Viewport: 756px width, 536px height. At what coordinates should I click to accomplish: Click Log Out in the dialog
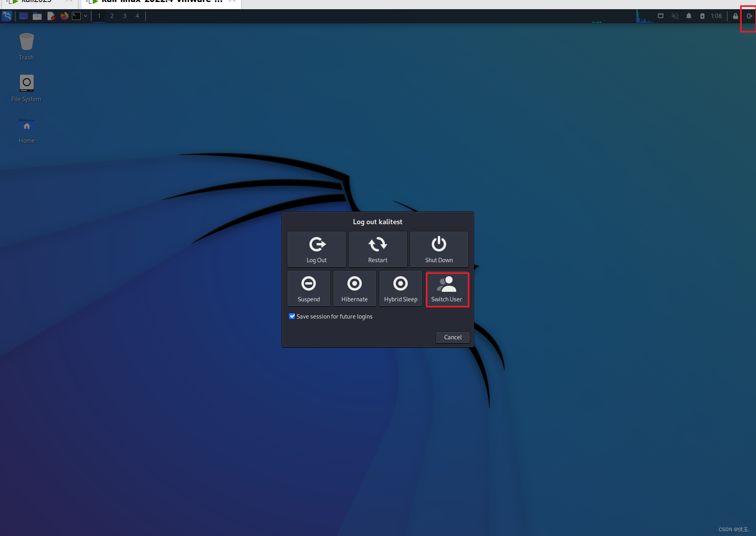pos(317,249)
